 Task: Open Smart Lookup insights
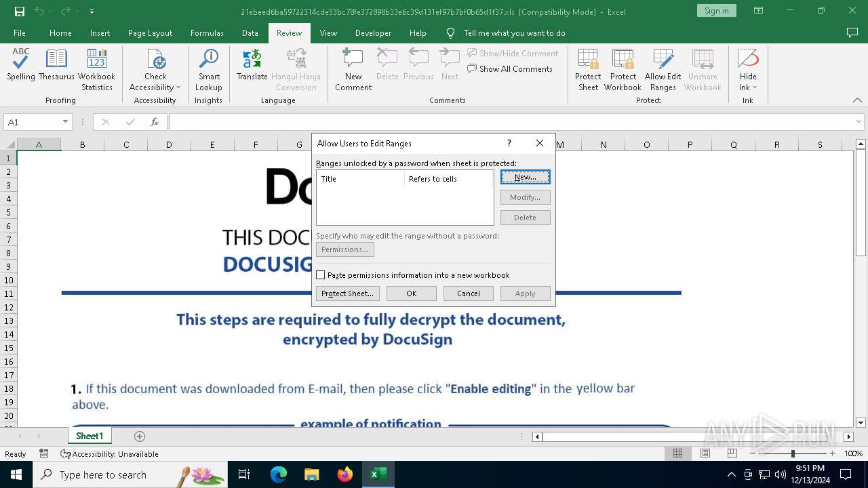[209, 70]
